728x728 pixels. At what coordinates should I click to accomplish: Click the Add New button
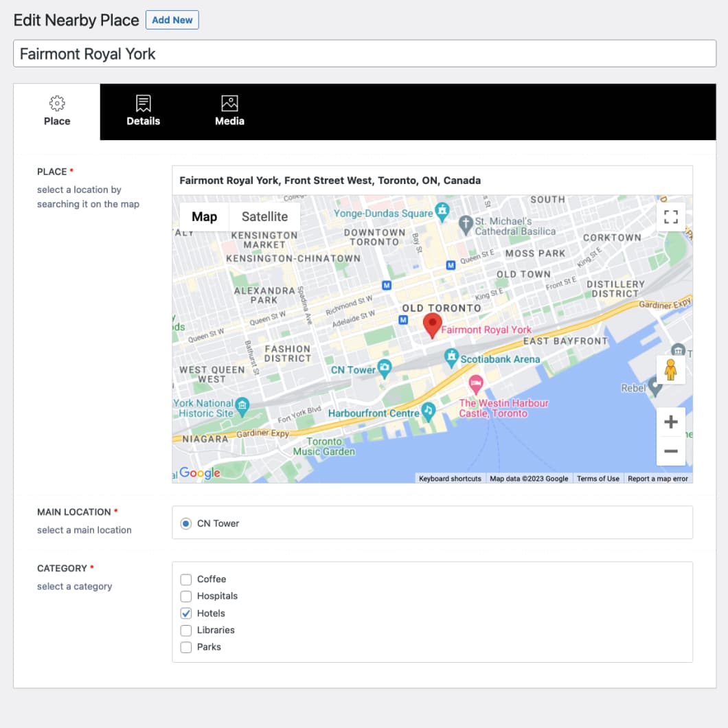click(172, 20)
